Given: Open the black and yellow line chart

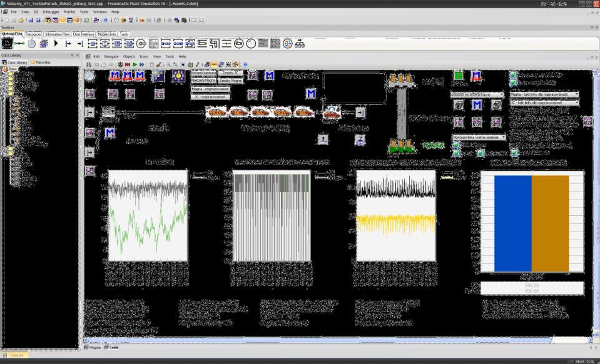Looking at the screenshot, I should pyautogui.click(x=396, y=216).
